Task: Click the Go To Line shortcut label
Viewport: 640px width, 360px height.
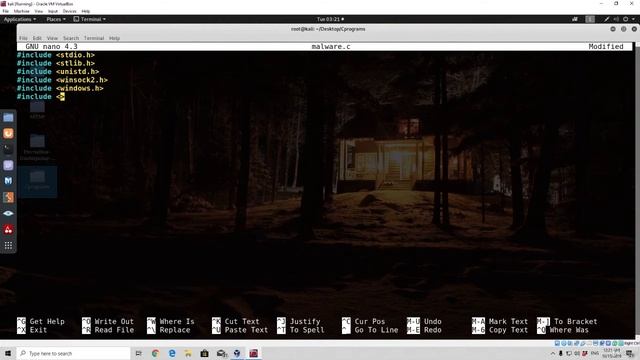Action: [376, 330]
